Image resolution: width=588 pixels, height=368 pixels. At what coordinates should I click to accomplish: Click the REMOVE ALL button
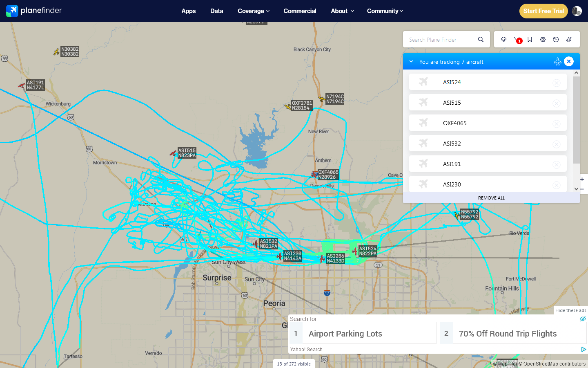click(491, 198)
